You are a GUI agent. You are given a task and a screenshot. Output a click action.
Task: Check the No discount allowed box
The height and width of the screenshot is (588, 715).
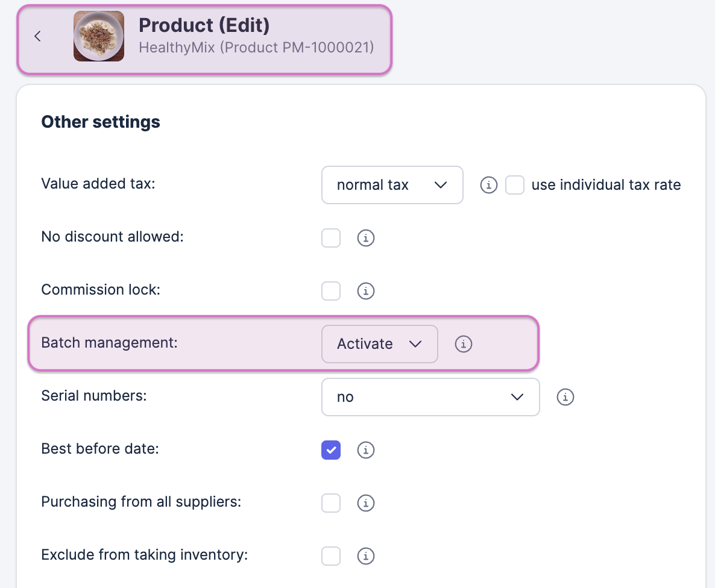331,238
